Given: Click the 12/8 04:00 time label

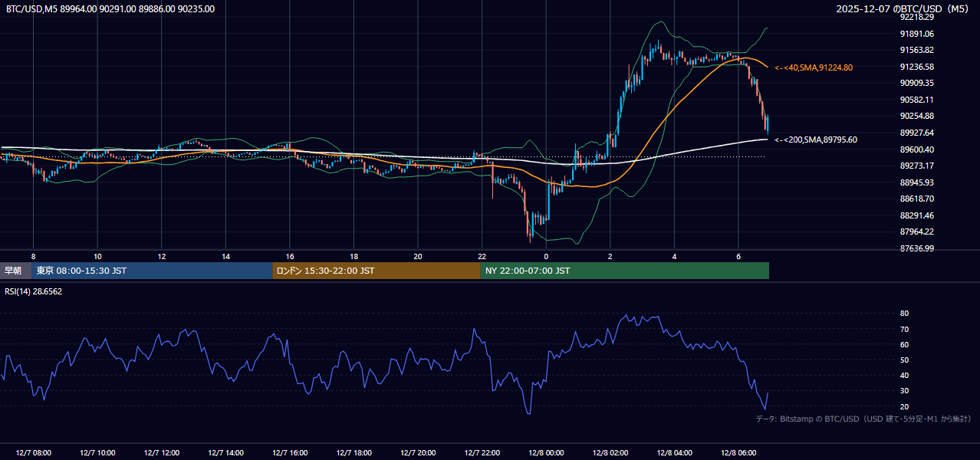Looking at the screenshot, I should coord(675,453).
